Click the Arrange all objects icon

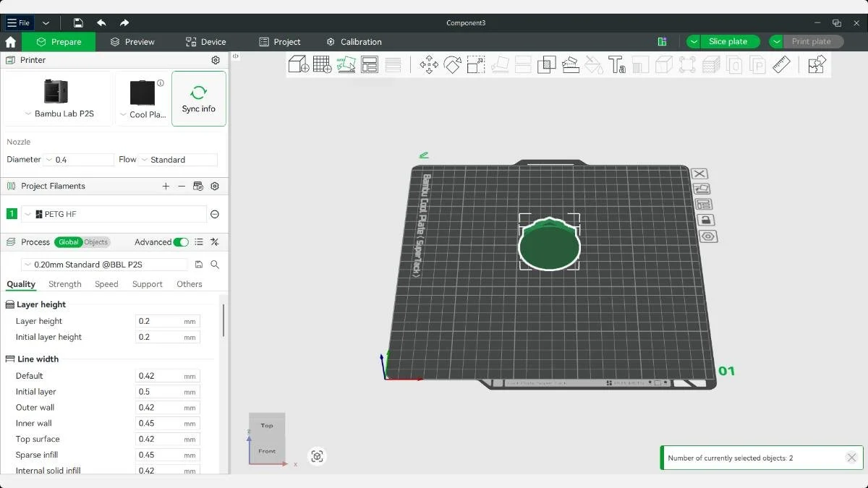[370, 64]
